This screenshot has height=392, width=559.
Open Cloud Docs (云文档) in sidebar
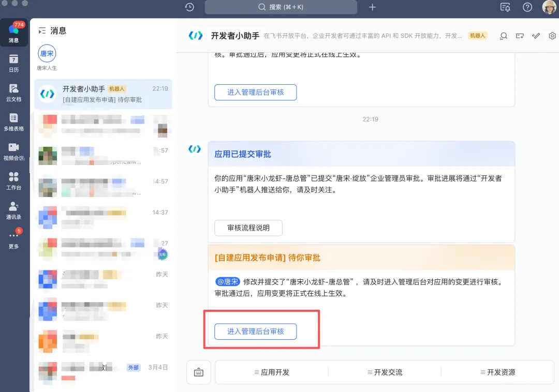14,93
